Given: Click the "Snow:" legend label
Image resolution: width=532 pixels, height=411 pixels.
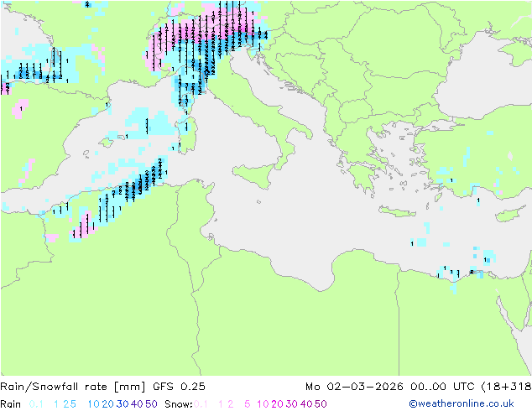Looking at the screenshot, I should (x=179, y=404).
